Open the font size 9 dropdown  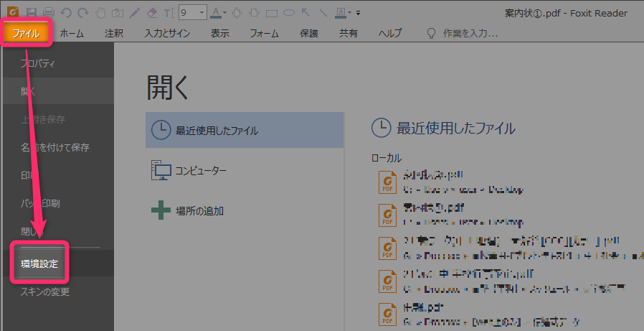(202, 12)
